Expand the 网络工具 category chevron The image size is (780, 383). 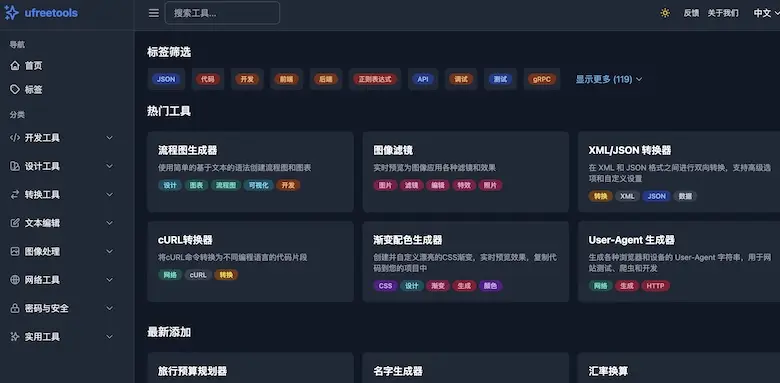[x=109, y=280]
